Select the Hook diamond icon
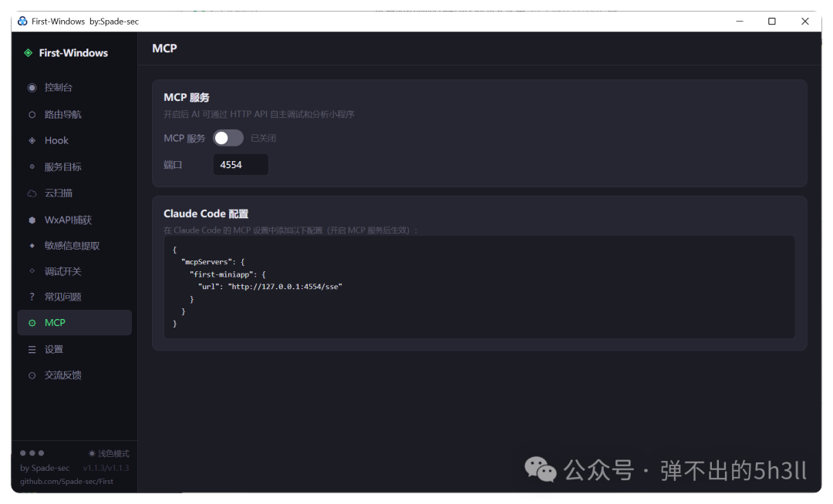Image resolution: width=833 pixels, height=504 pixels. pos(32,140)
